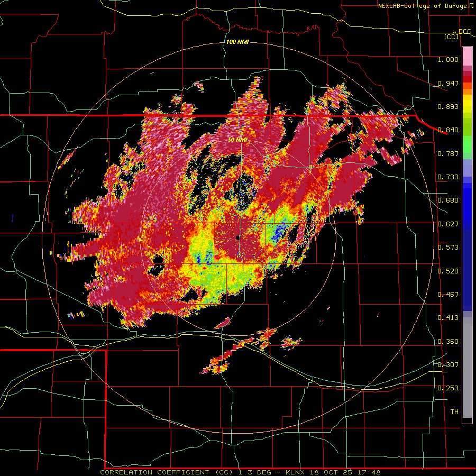This screenshot has height=476, width=476.
Task: Select the 0.627 scale value
Action: pyautogui.click(x=448, y=224)
